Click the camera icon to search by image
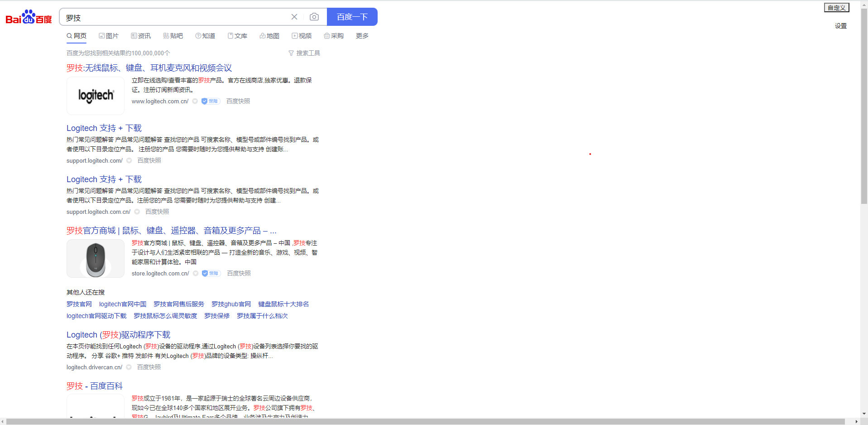Image resolution: width=868 pixels, height=425 pixels. 314,16
